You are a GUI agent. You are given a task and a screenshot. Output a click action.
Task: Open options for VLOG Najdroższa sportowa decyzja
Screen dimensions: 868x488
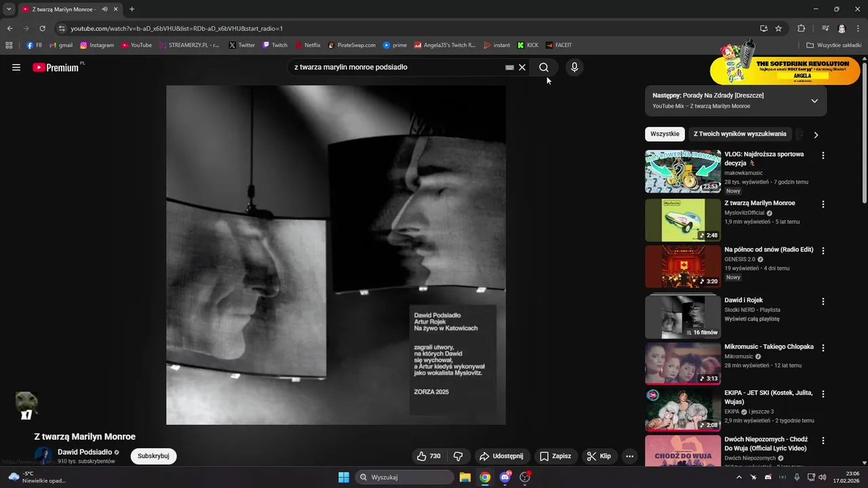click(823, 155)
